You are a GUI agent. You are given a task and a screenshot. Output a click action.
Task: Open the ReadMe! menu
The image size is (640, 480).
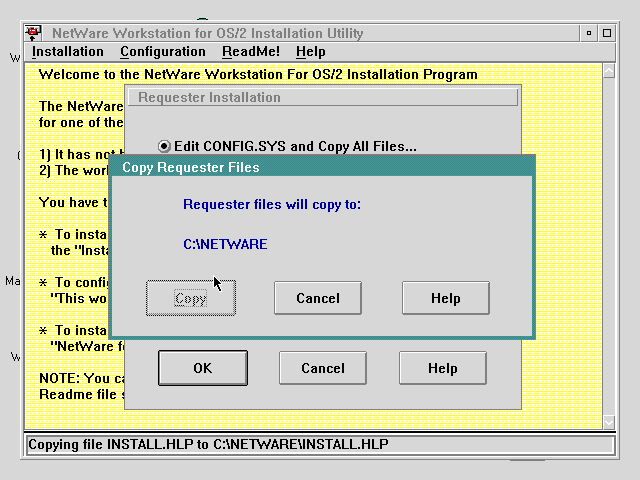251,52
